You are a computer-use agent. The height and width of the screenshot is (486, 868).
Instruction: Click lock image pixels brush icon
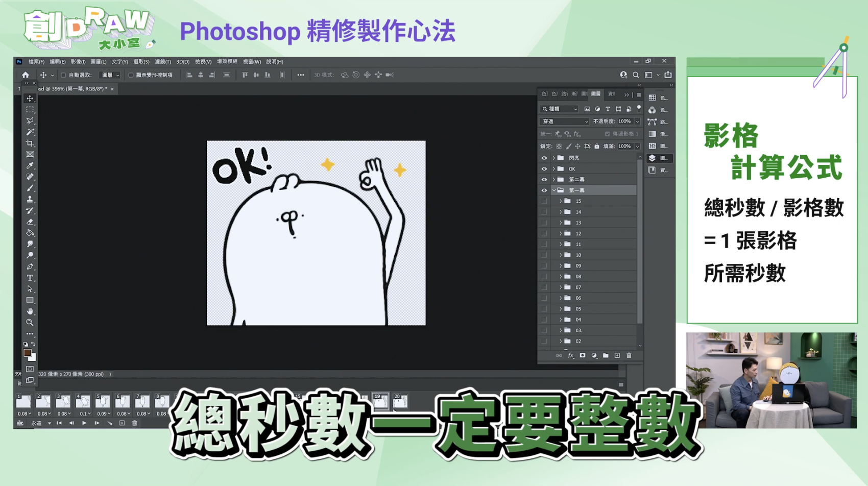pos(568,146)
